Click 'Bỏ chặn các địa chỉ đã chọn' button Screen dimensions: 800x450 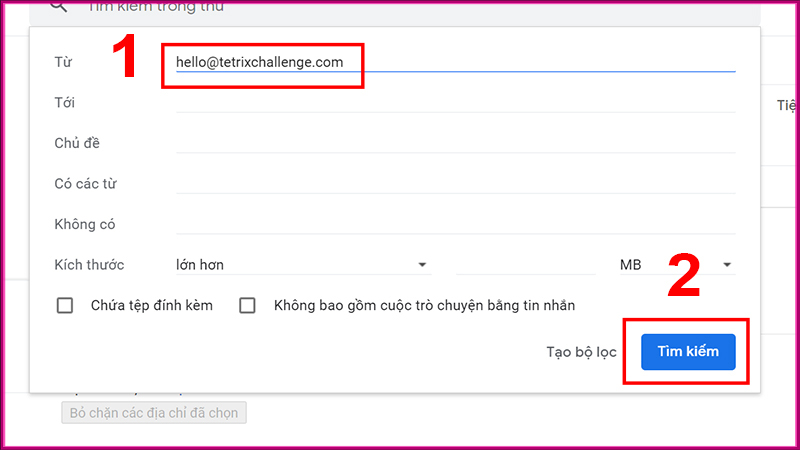[x=154, y=413]
